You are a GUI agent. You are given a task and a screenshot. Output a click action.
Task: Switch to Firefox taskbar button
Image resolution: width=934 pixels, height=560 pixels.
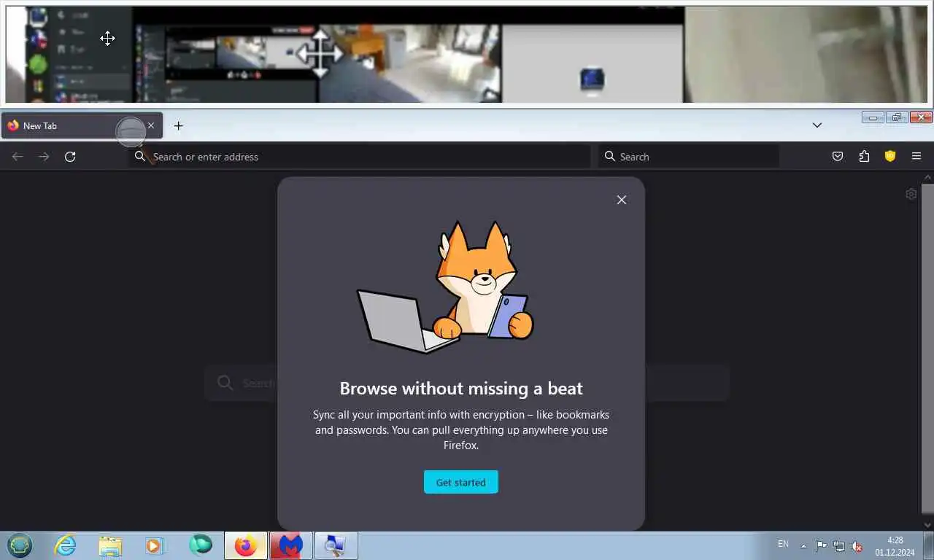(246, 545)
